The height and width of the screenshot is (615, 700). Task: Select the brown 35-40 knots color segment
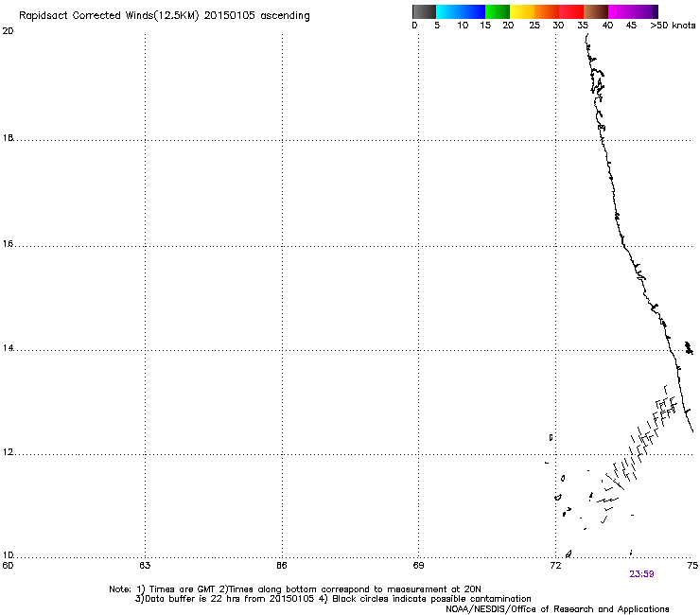(x=596, y=11)
